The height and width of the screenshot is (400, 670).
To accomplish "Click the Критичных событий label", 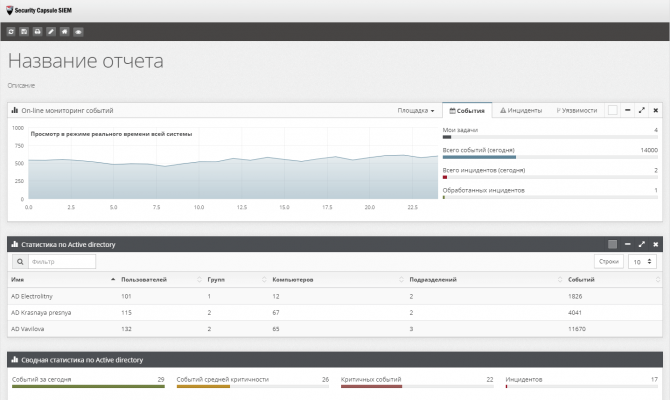I will click(371, 379).
